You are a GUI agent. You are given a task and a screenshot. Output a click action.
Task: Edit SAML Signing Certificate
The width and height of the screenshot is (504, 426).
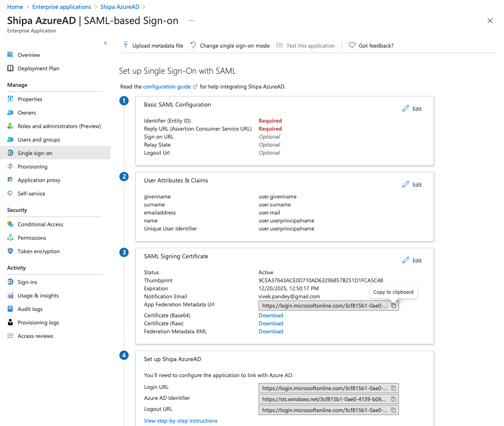(x=412, y=260)
